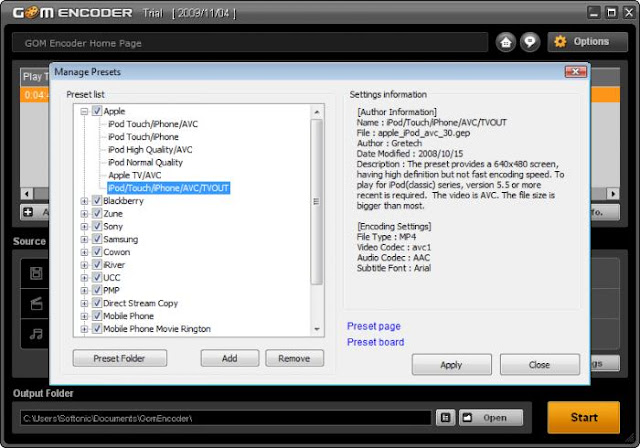Image resolution: width=640 pixels, height=448 pixels.
Task: Click Apply in Manage Presets
Action: pyautogui.click(x=451, y=364)
